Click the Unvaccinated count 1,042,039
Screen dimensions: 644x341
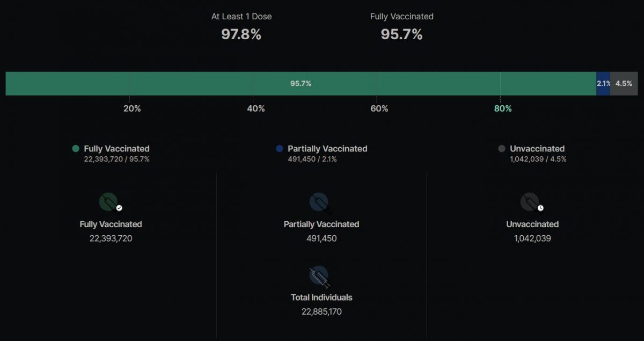532,238
